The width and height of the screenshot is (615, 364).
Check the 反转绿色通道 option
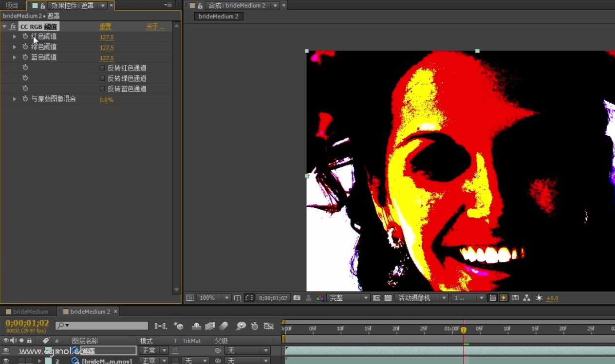[102, 78]
